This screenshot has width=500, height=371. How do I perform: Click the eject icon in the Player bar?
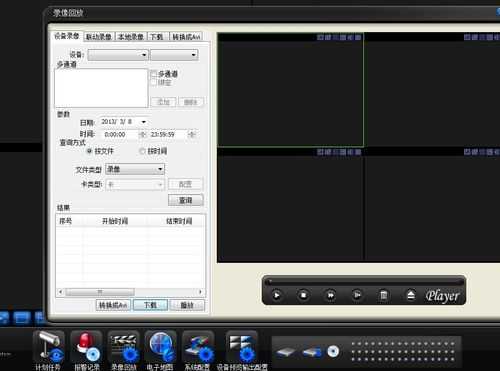click(x=411, y=295)
